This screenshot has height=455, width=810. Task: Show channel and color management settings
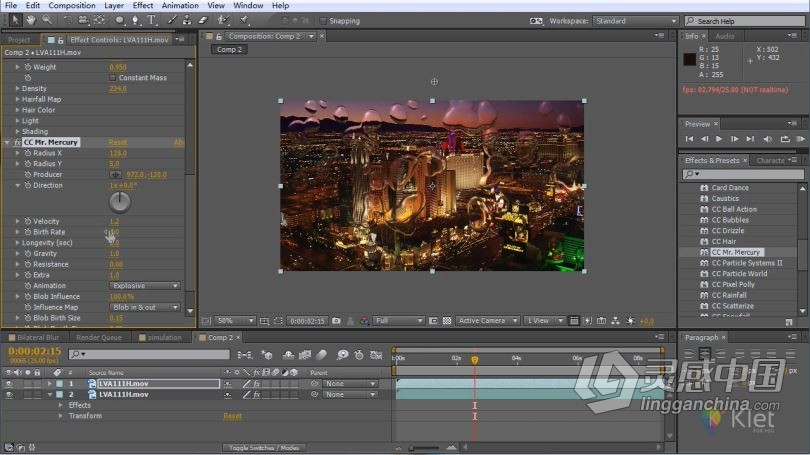pos(365,321)
